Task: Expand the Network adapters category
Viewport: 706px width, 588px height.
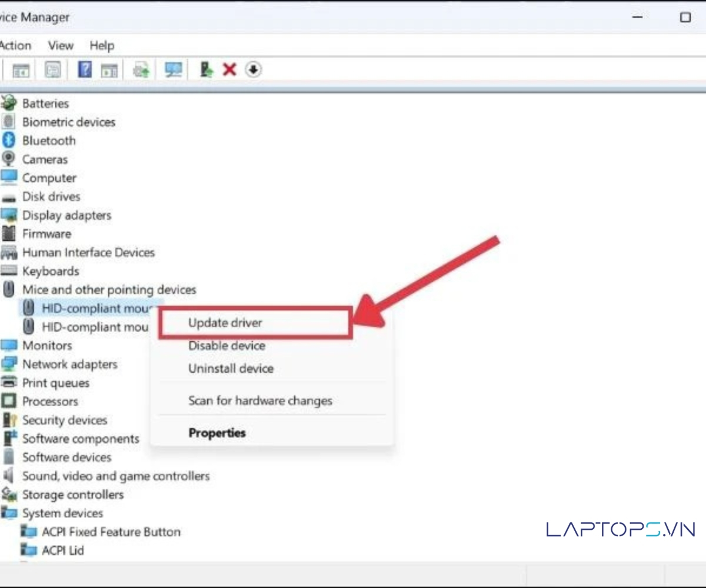Action: tap(69, 364)
